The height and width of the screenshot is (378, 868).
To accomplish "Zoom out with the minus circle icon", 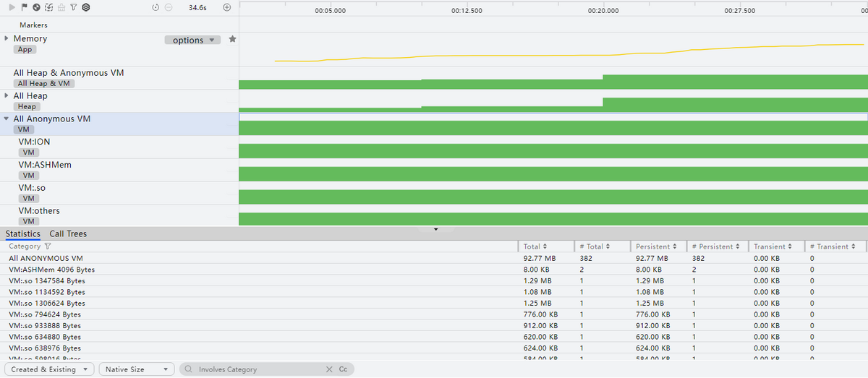I will click(x=169, y=7).
